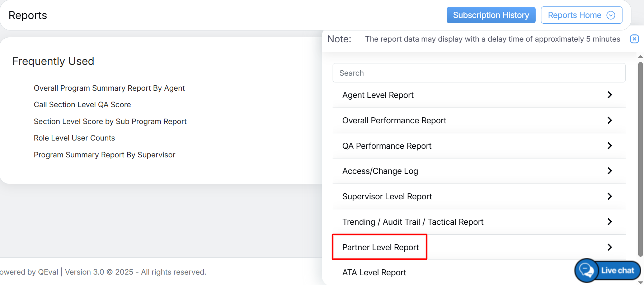Open the Live chat widget

click(608, 270)
